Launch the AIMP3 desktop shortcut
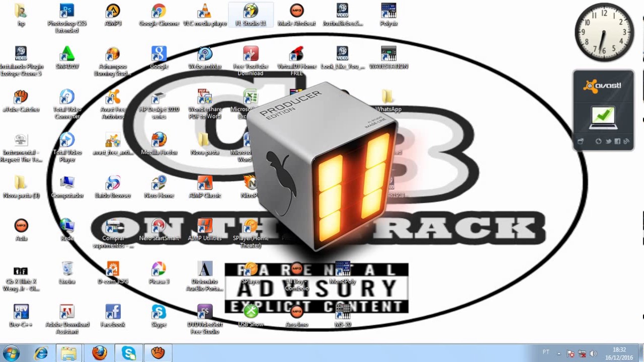The width and height of the screenshot is (644, 362). [113, 15]
